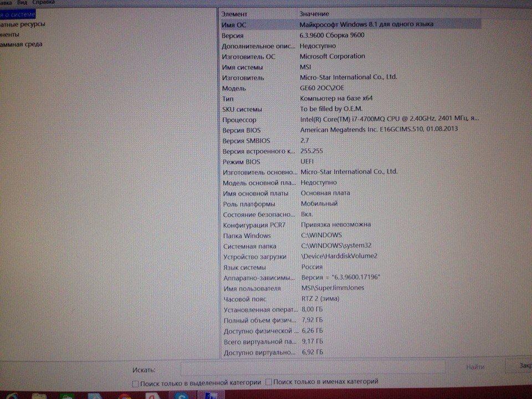Open the green Store icon in taskbar

coord(67,396)
